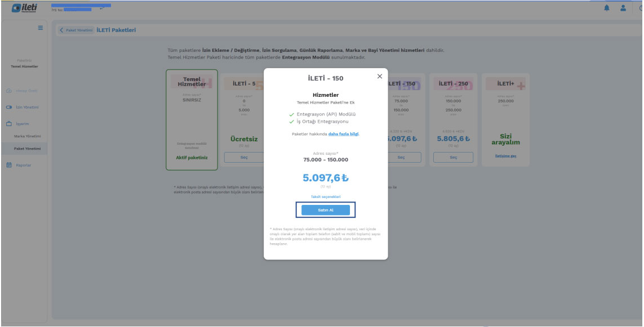Screen dimensions: 644x327
Task: Open Raporlar in sidebar
Action: click(x=19, y=165)
